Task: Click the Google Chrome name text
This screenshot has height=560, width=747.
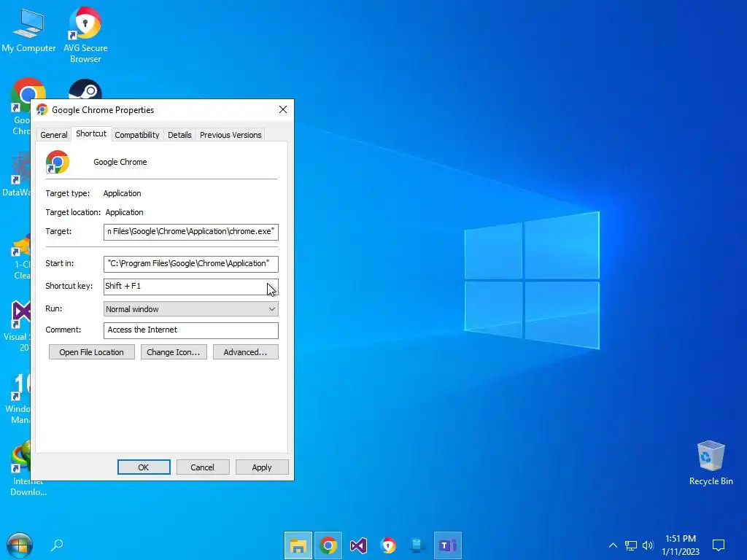Action: [120, 162]
